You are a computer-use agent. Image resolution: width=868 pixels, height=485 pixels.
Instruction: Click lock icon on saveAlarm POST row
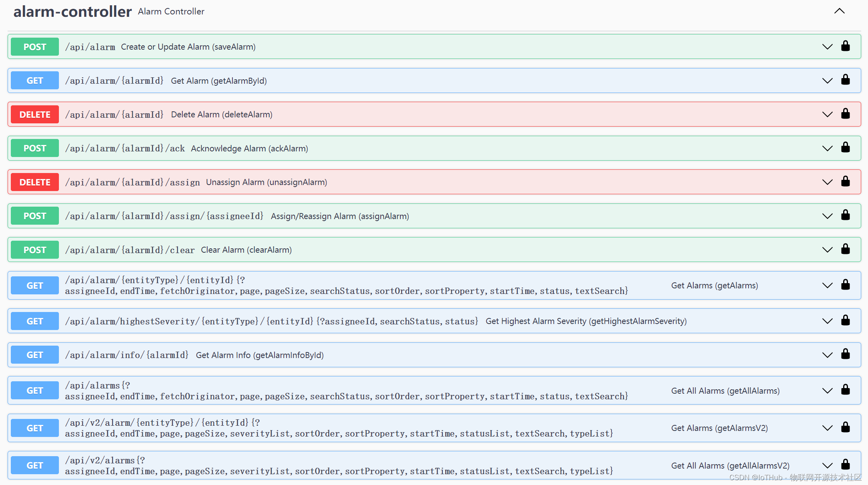pos(846,46)
